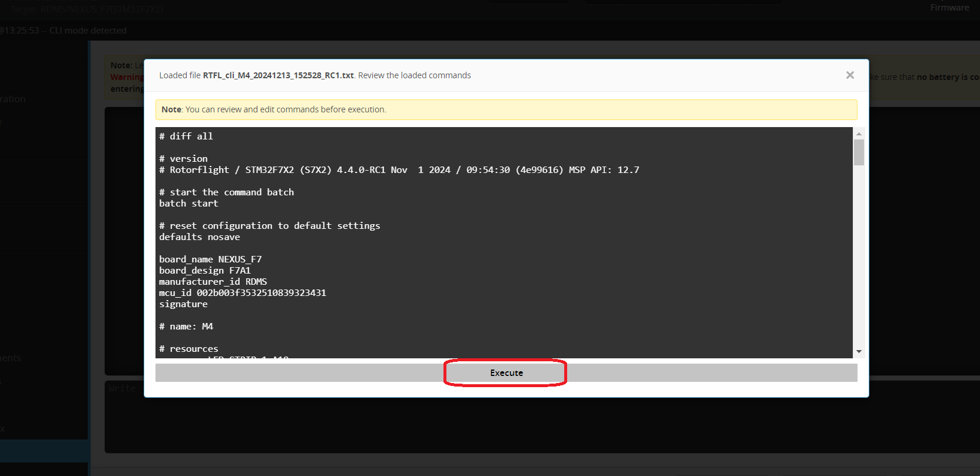
Task: Click the '# name: M4' comment line
Action: [x=186, y=327]
